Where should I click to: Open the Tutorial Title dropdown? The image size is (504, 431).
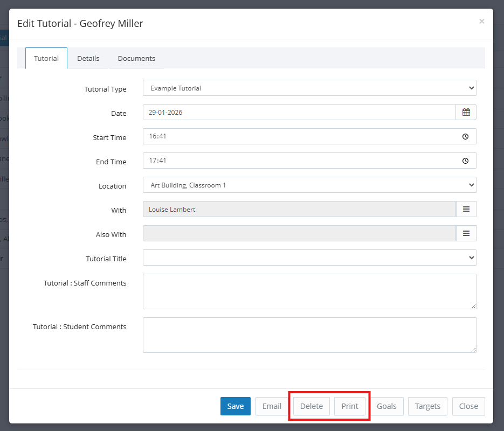pyautogui.click(x=309, y=258)
